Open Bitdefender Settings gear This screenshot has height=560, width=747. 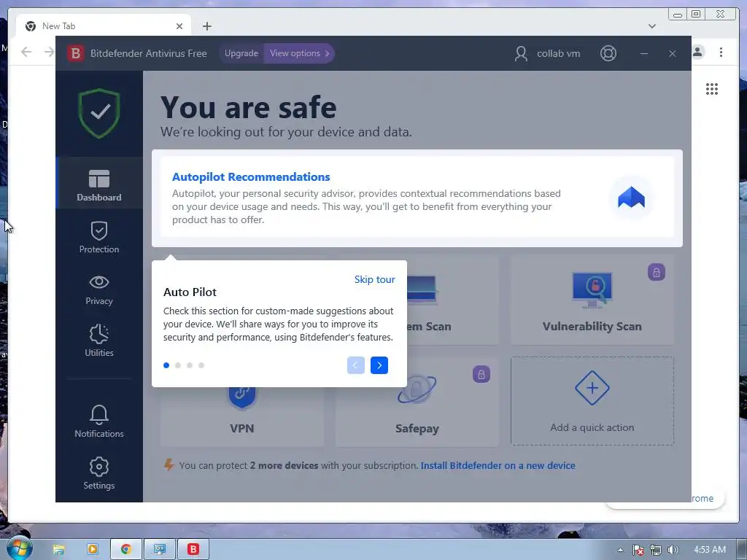click(99, 473)
